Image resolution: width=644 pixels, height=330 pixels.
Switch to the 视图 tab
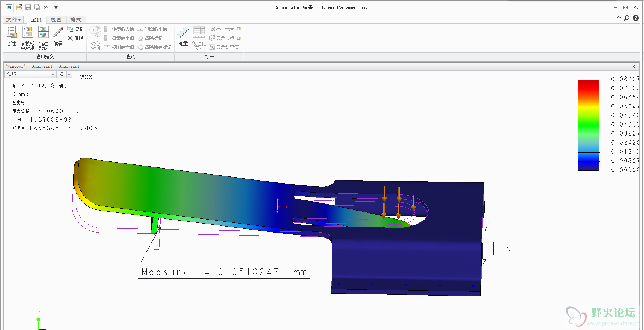[x=56, y=20]
